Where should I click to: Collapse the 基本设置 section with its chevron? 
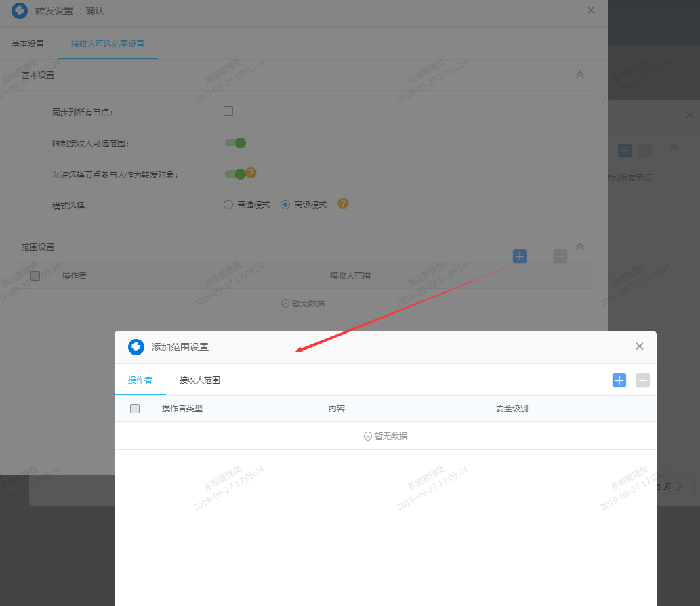point(579,75)
